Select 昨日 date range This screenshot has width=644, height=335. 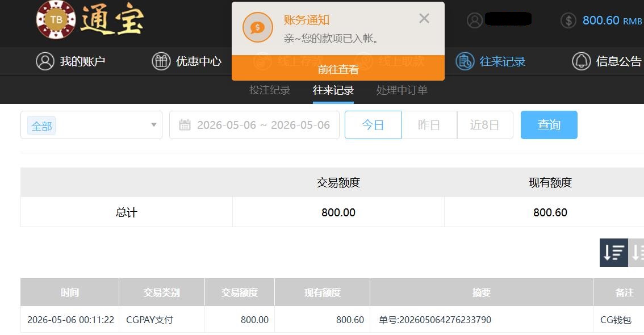click(x=429, y=125)
